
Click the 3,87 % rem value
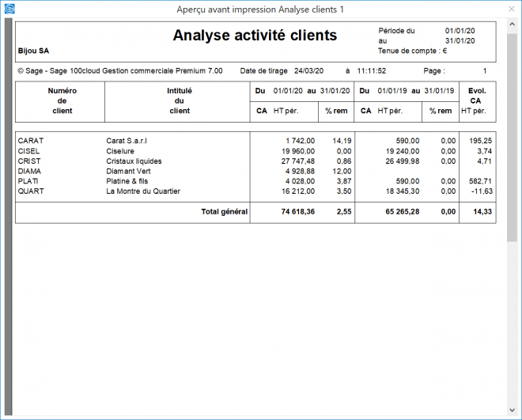click(x=344, y=181)
